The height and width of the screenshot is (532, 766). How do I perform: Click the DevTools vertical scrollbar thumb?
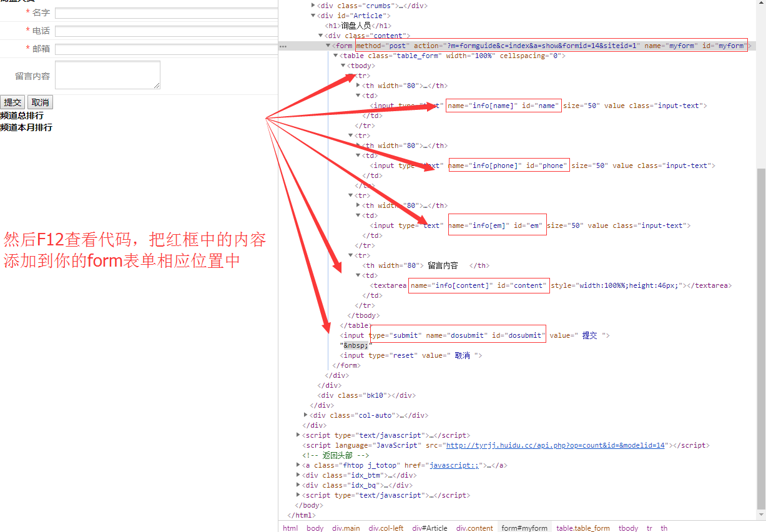[x=761, y=337]
